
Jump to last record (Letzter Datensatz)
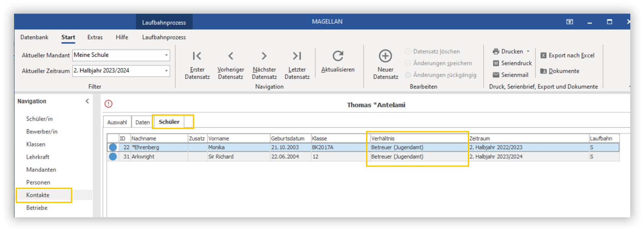297,65
